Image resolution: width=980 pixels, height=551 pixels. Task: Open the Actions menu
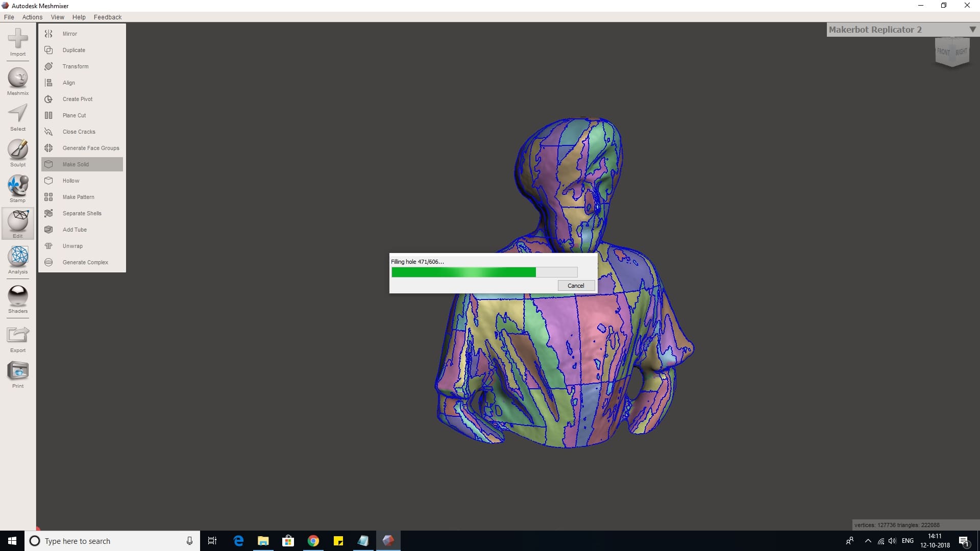pyautogui.click(x=32, y=17)
